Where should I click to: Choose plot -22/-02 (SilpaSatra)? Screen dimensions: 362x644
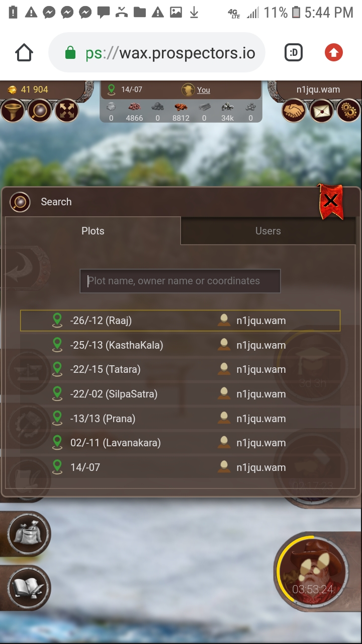[x=180, y=394]
